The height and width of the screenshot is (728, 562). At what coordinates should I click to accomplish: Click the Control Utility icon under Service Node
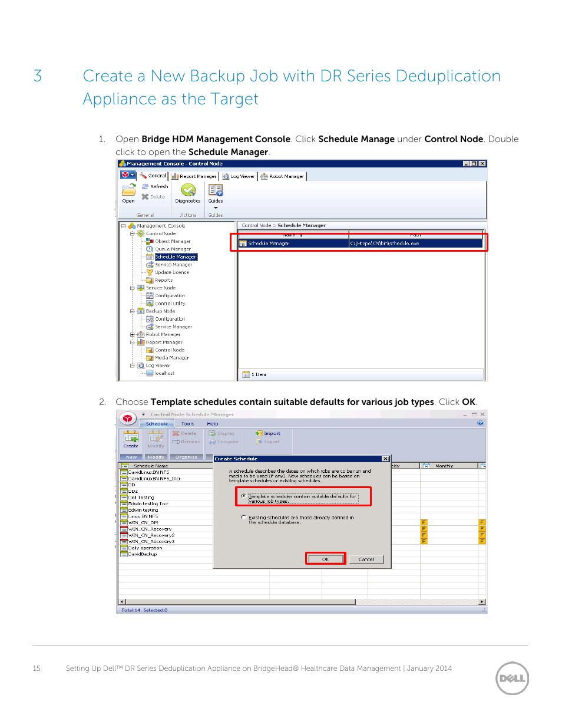150,303
